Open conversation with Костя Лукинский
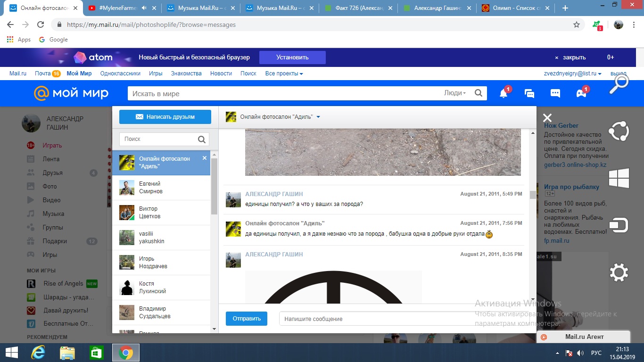Screen dimensions: 644x362 161,288
